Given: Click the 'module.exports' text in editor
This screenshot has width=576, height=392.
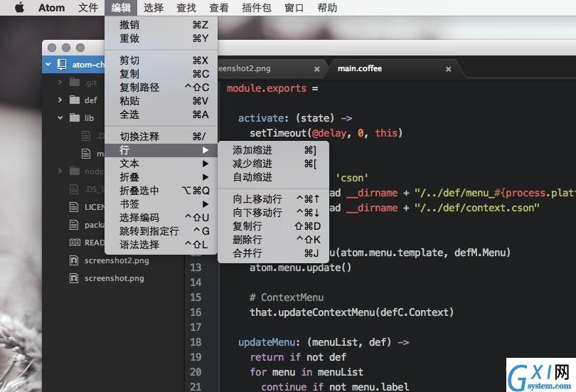Looking at the screenshot, I should 267,88.
